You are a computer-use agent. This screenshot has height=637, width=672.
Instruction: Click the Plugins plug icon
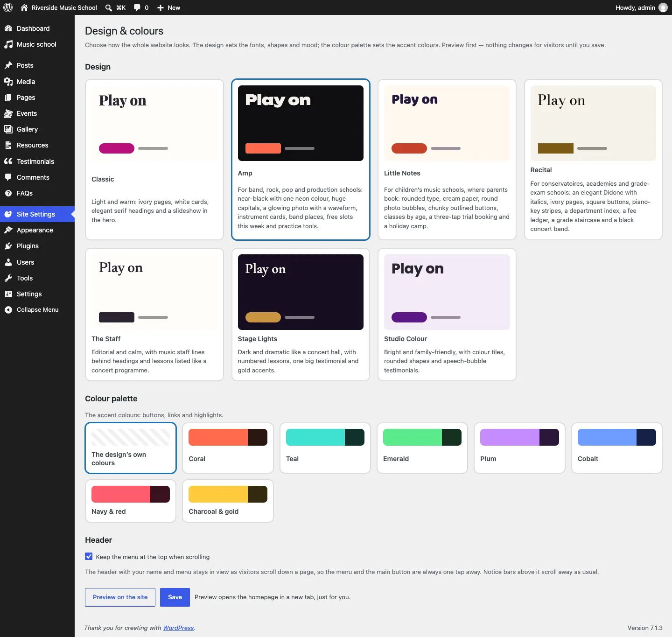click(8, 246)
